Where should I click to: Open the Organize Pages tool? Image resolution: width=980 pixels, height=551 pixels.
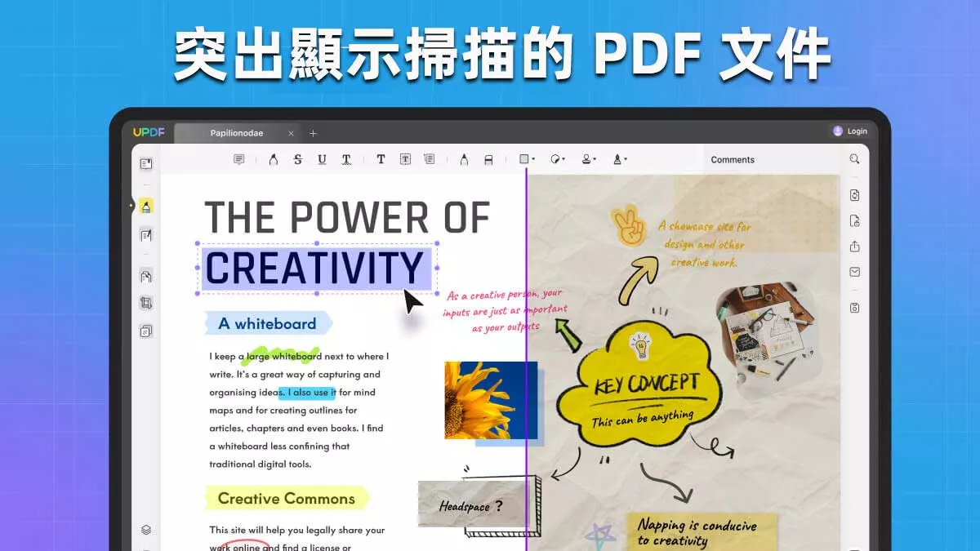[x=146, y=277]
